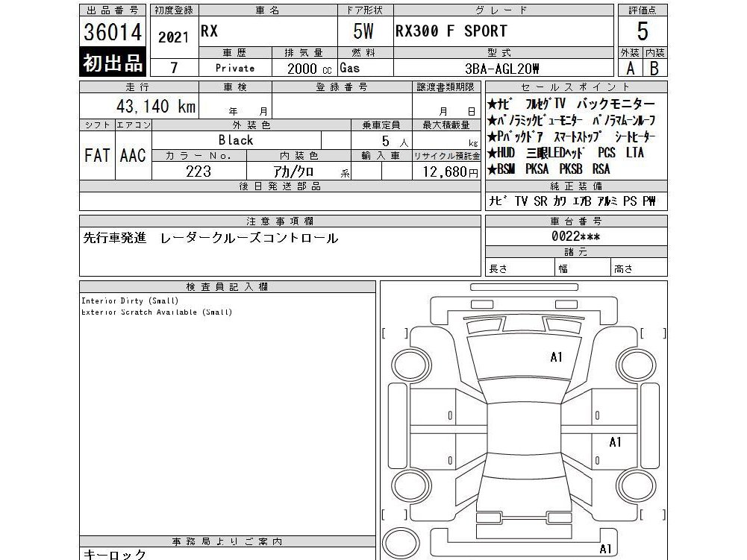
Task: Click the mileage 43,140 km field
Action: (x=139, y=106)
